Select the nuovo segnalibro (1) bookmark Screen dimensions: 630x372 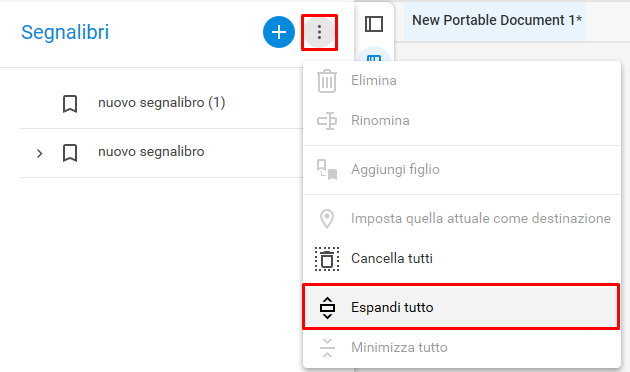click(x=162, y=103)
